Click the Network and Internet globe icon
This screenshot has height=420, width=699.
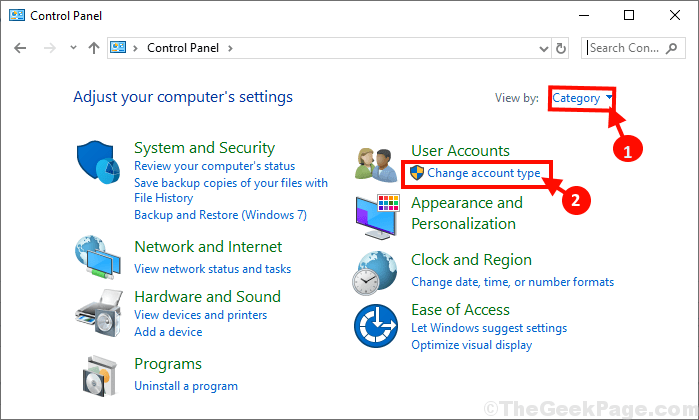[x=98, y=258]
